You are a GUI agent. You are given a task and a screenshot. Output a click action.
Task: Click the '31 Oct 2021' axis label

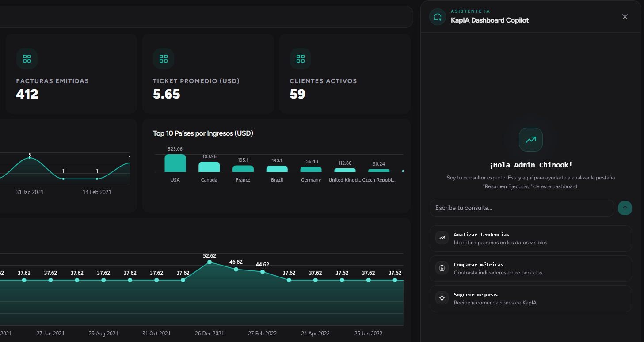[x=156, y=334]
